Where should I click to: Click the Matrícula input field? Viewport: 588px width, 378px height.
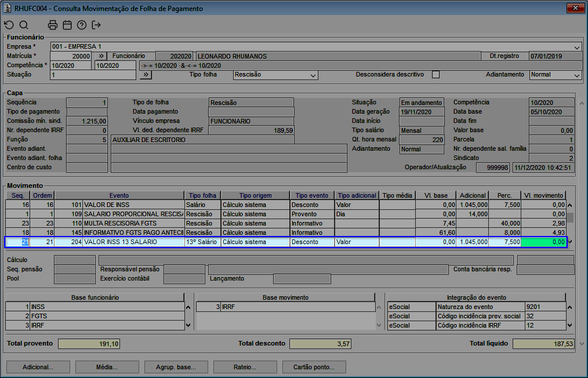71,56
